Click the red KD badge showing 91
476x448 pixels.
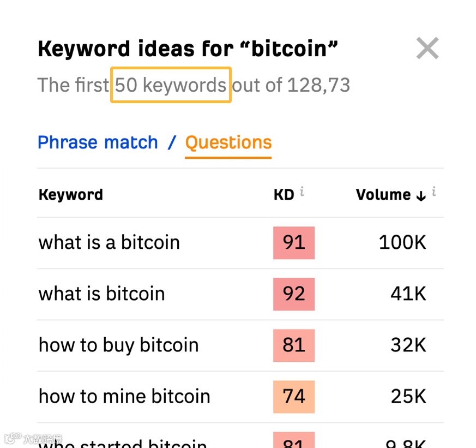click(293, 242)
